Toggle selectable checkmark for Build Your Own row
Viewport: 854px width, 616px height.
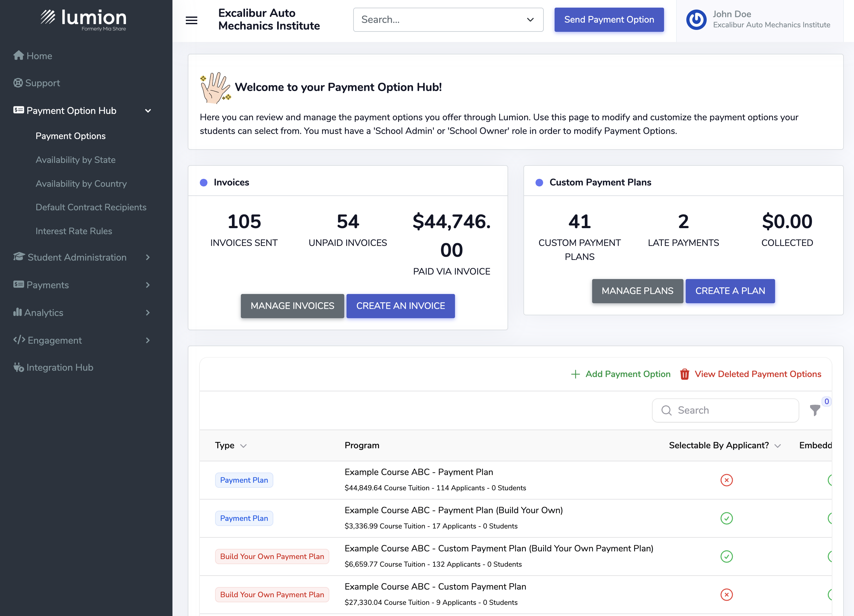(726, 518)
